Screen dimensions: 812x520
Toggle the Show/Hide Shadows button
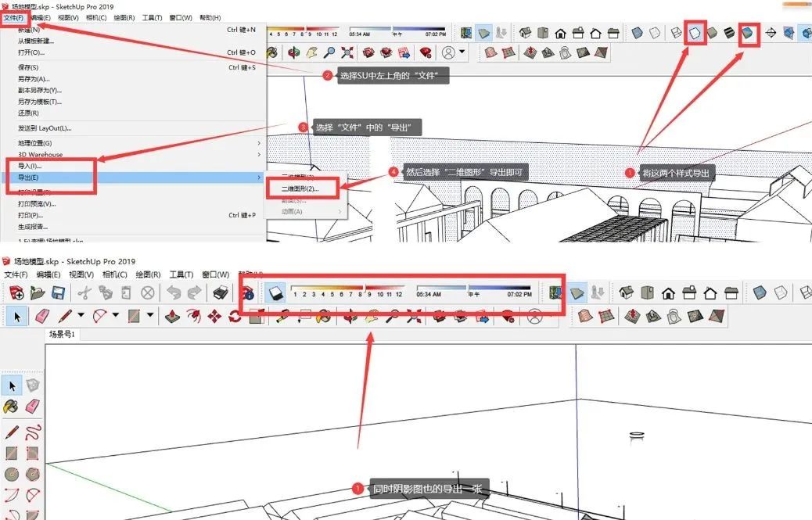coord(275,293)
